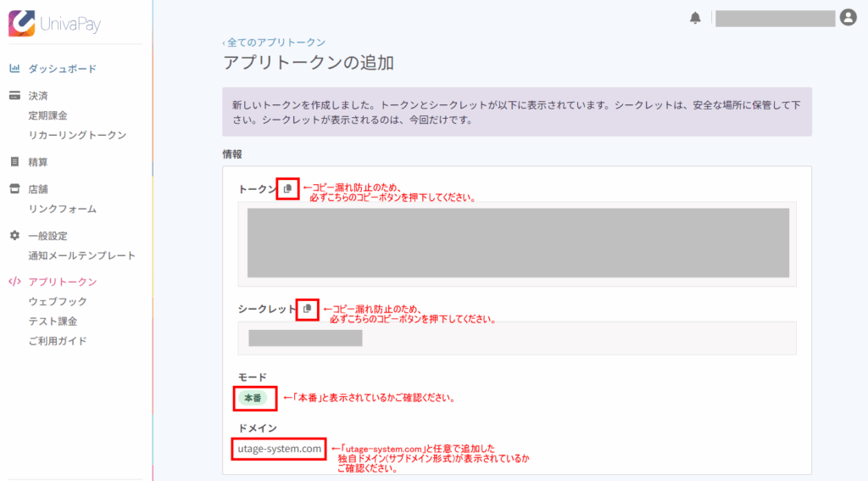Click the dashboard chart icon
The image size is (868, 481).
click(15, 69)
